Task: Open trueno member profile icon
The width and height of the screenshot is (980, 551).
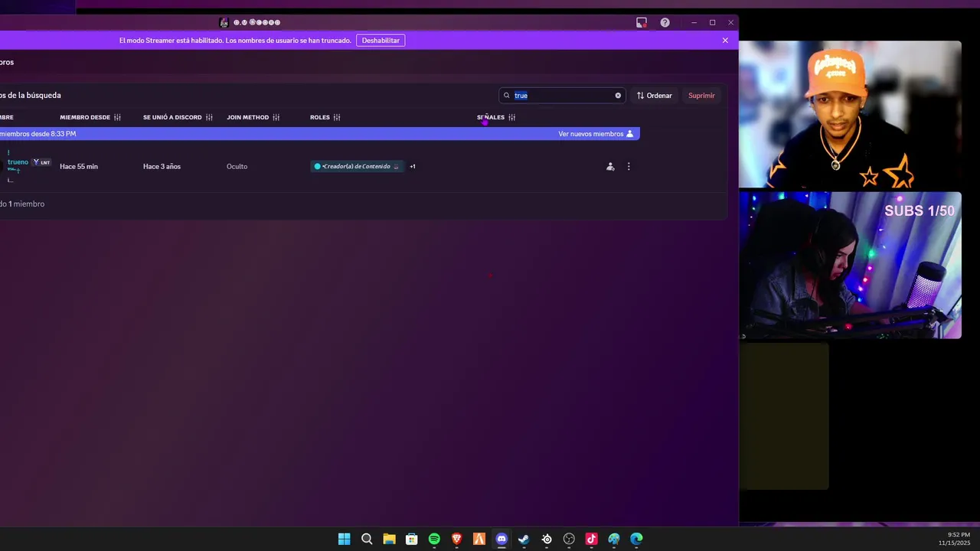Action: [x=610, y=166]
